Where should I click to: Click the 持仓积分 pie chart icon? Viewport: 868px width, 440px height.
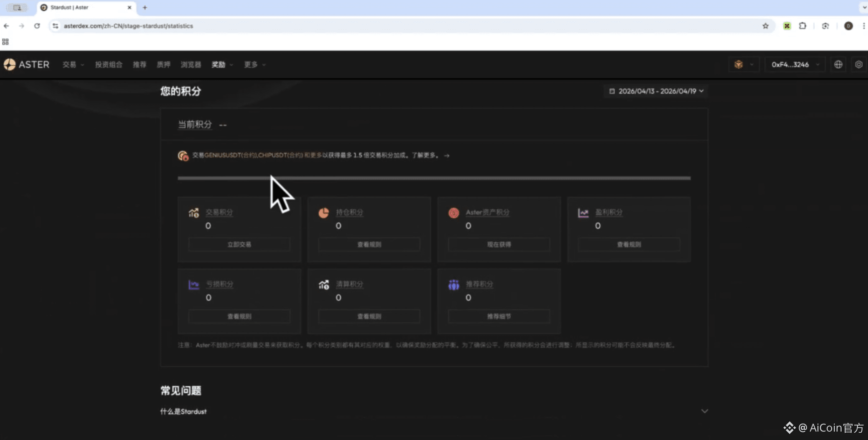pos(324,212)
